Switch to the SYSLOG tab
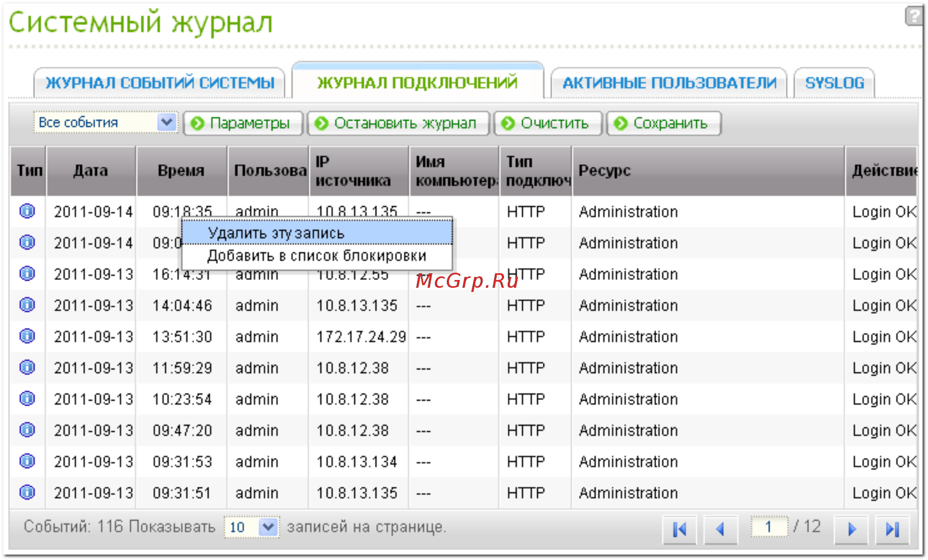The height and width of the screenshot is (560, 928). click(834, 83)
